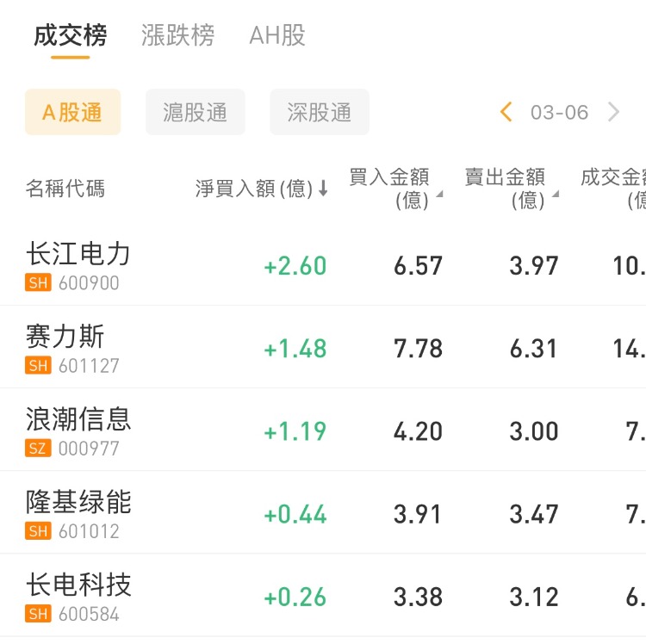646x644 pixels.
Task: Open the 03-06 date picker
Action: (x=559, y=112)
